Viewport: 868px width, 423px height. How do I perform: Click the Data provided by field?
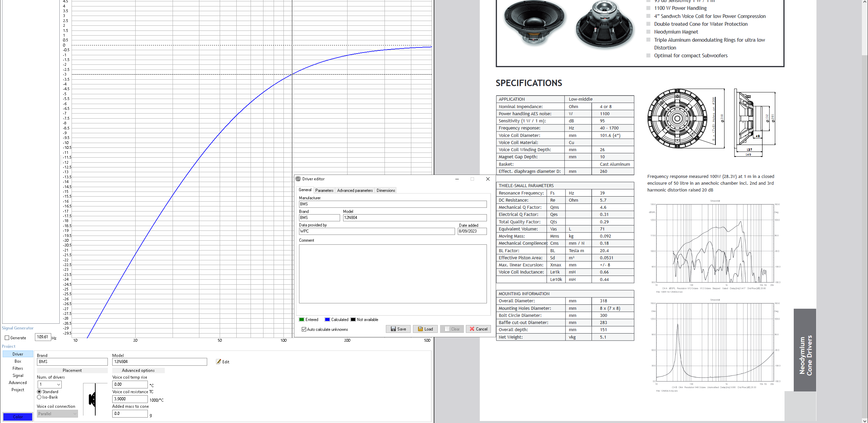pos(377,231)
